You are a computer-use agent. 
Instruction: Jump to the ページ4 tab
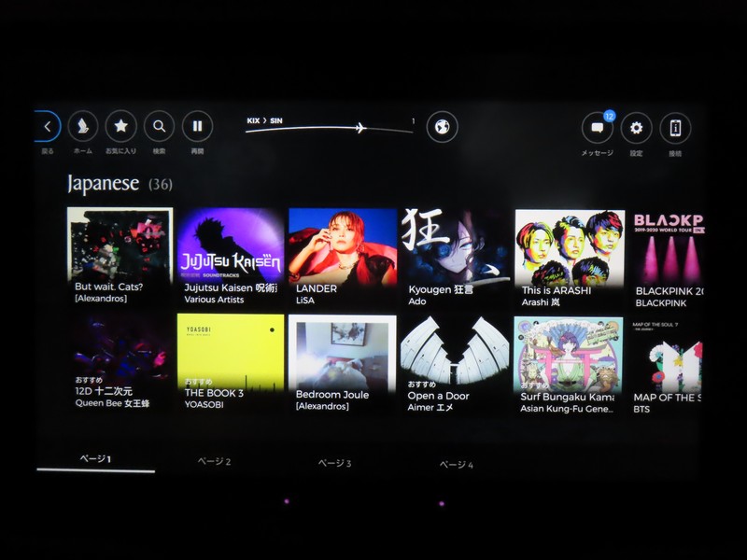point(457,464)
